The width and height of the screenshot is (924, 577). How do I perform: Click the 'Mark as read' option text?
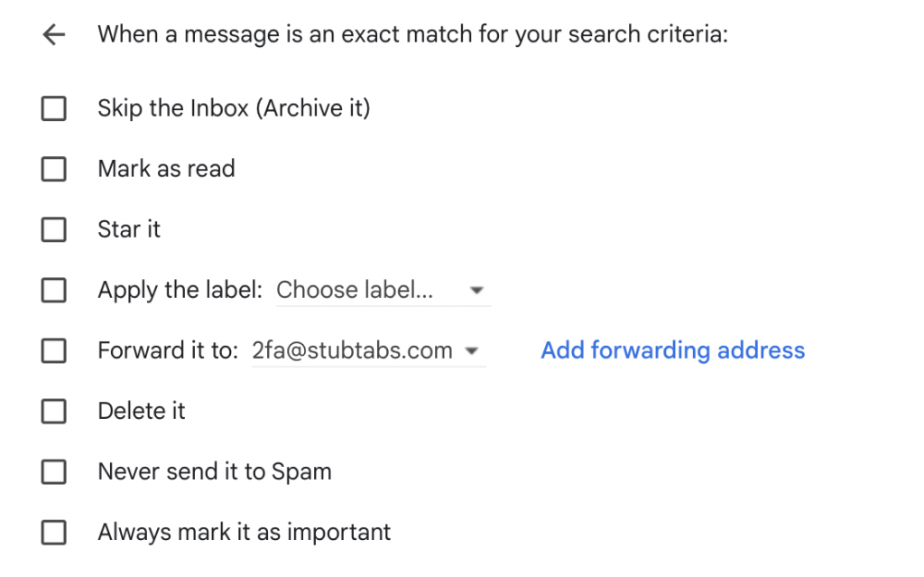166,169
